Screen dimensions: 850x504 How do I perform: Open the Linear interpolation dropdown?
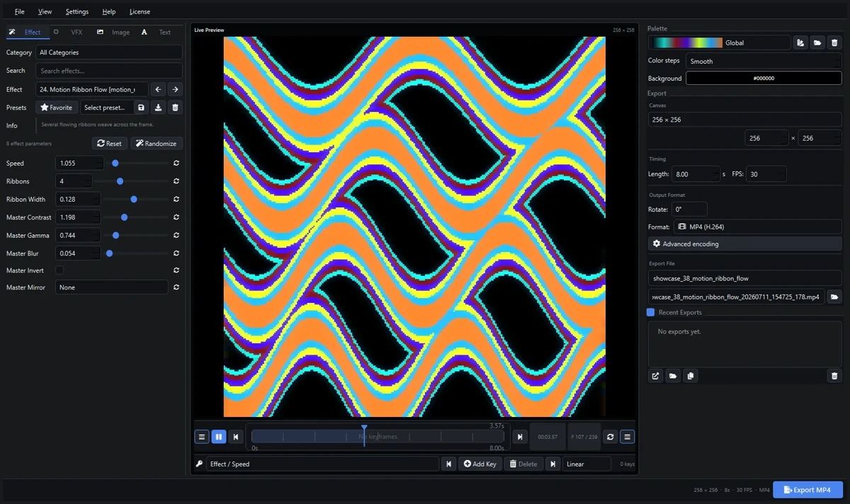click(x=587, y=464)
